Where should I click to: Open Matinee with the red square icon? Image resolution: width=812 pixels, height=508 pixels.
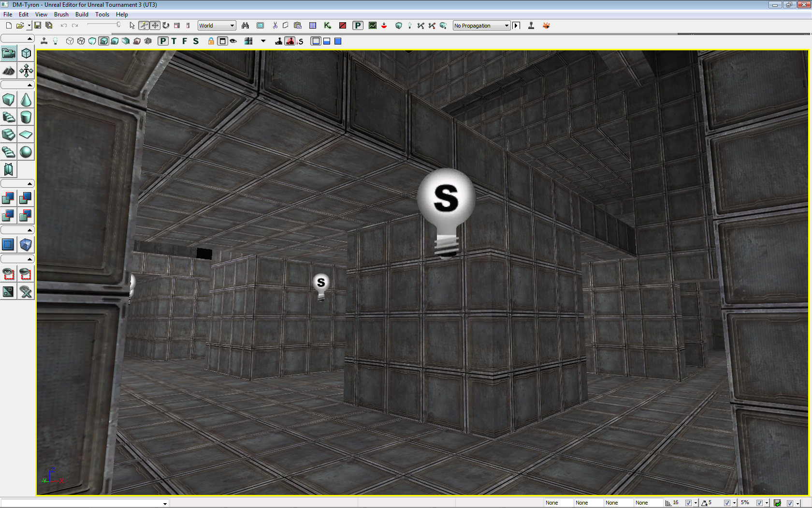343,26
